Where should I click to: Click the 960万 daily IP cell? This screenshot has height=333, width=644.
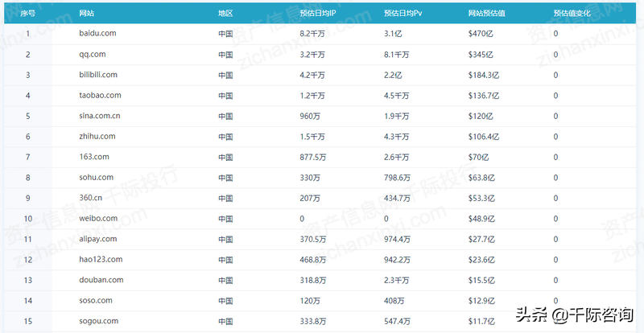click(x=310, y=116)
